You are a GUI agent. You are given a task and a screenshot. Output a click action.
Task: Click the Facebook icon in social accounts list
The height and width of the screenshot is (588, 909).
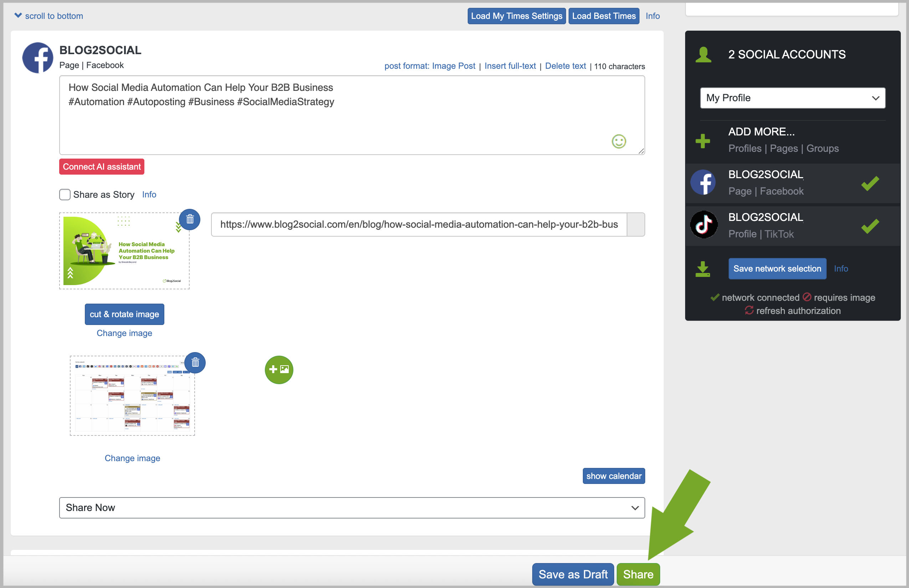pyautogui.click(x=703, y=182)
